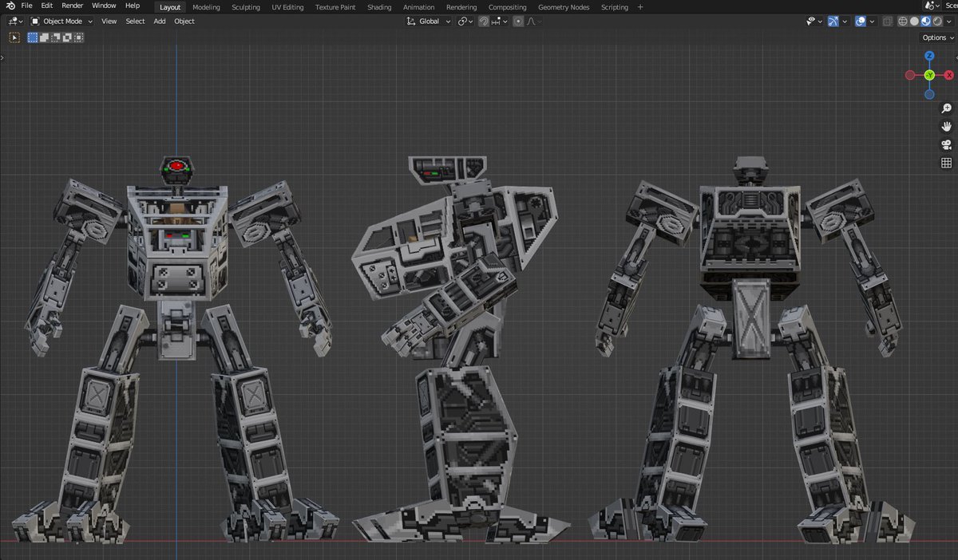Switch to material preview shading sphere
This screenshot has width=958, height=560.
(x=925, y=22)
